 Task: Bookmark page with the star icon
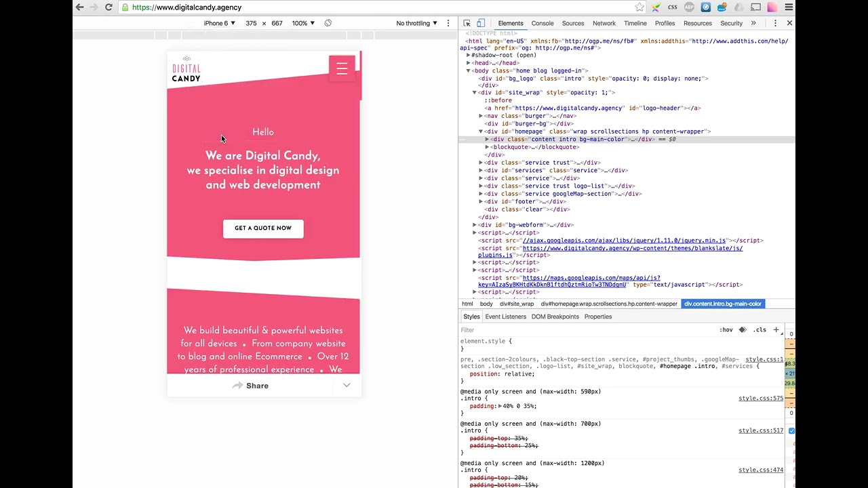(639, 7)
